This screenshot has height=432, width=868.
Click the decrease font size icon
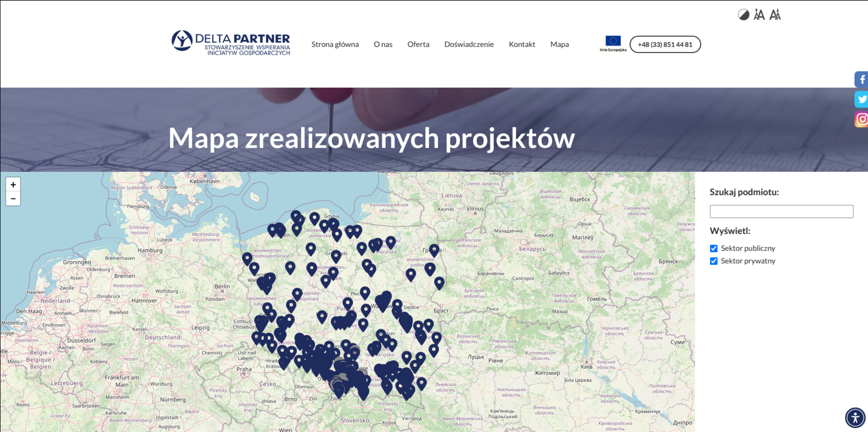(x=776, y=15)
